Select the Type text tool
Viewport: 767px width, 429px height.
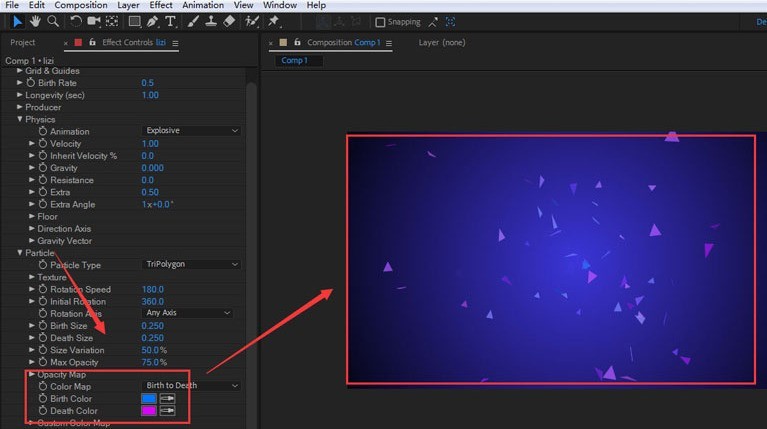tap(170, 21)
